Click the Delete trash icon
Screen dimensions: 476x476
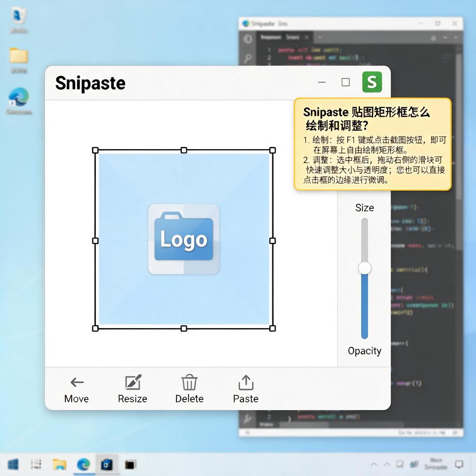190,382
